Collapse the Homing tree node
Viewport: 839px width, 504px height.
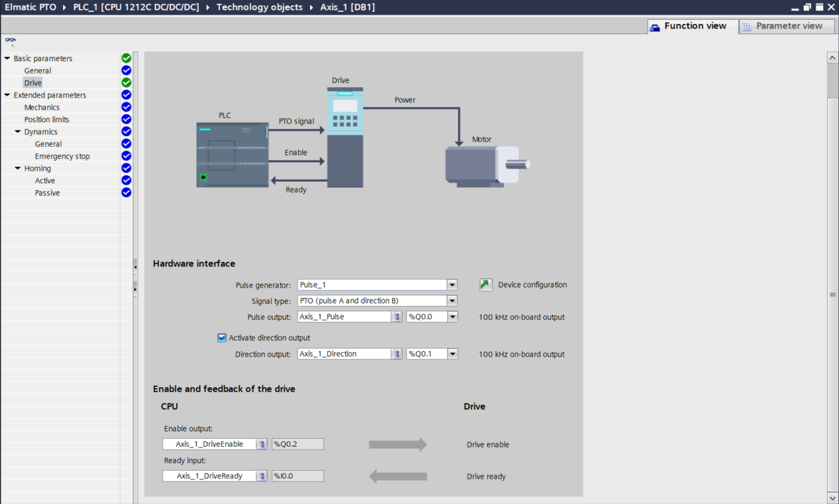click(x=18, y=168)
